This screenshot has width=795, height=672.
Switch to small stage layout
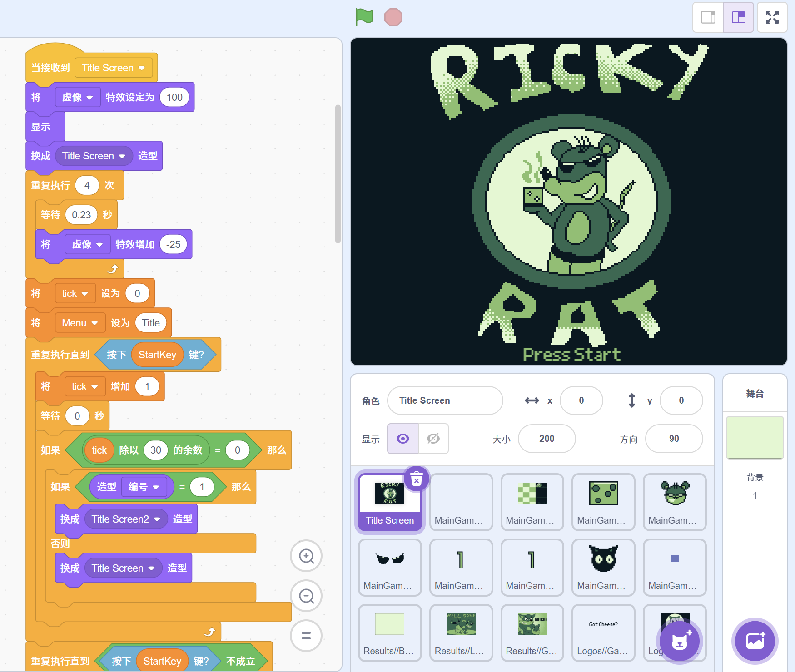(708, 17)
